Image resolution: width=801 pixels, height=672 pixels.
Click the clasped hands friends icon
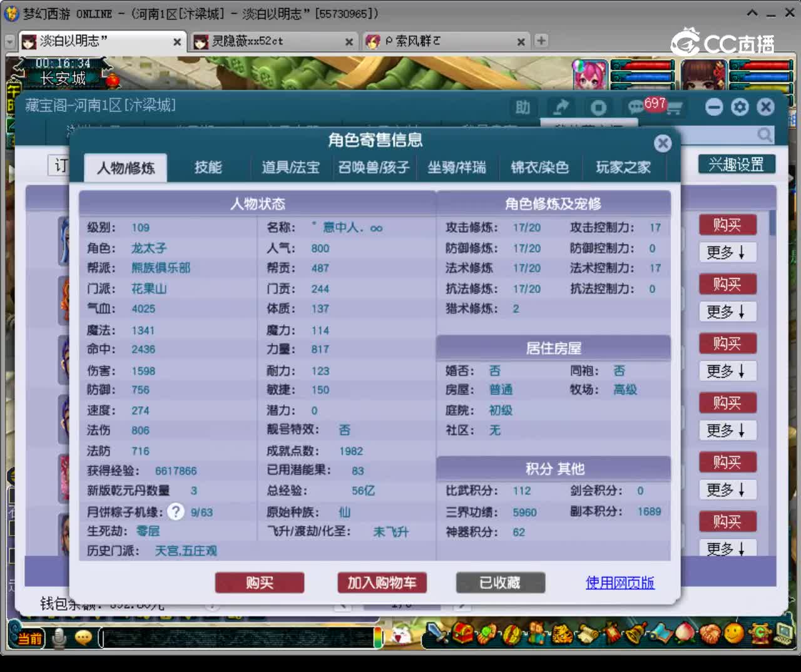tap(710, 634)
